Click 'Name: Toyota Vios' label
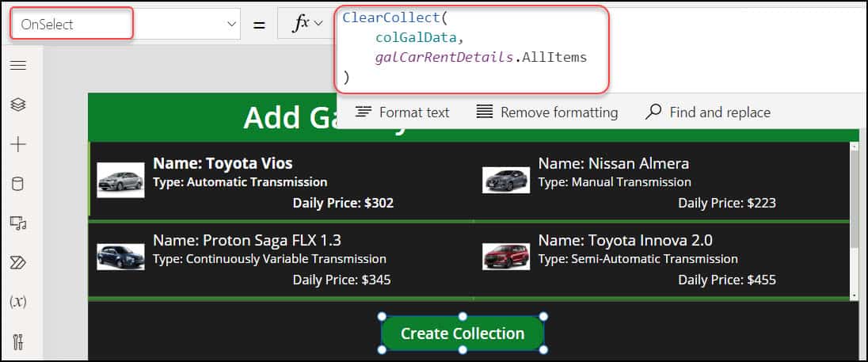Viewport: 868px width, 362px height. click(223, 163)
